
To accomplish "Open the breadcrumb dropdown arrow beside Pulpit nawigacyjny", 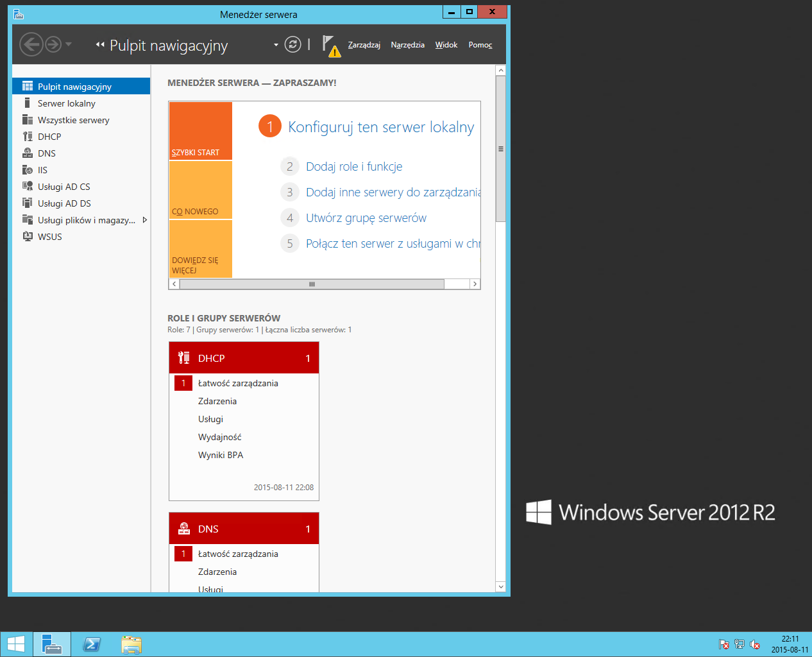I will [276, 45].
